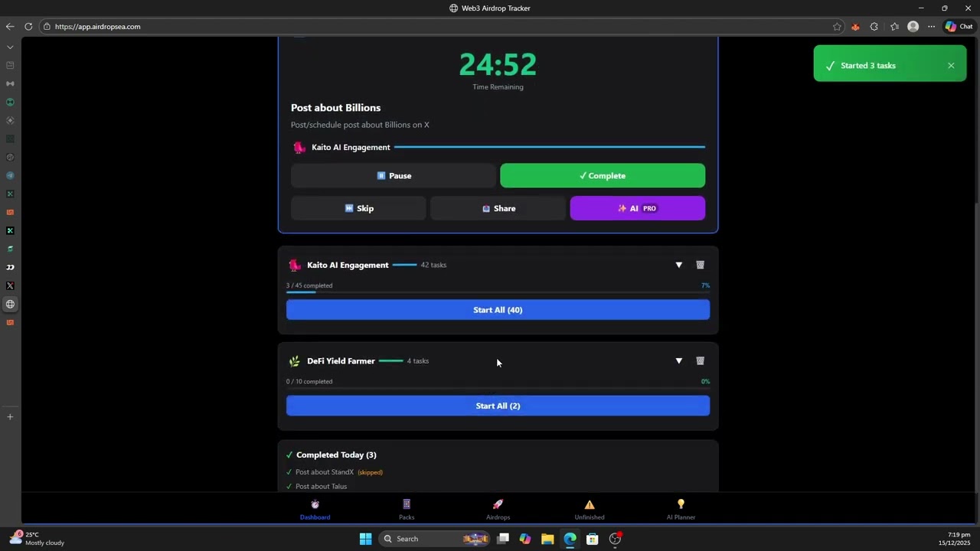Click the Windows Start button
Screen dimensions: 980x551
coord(365,539)
